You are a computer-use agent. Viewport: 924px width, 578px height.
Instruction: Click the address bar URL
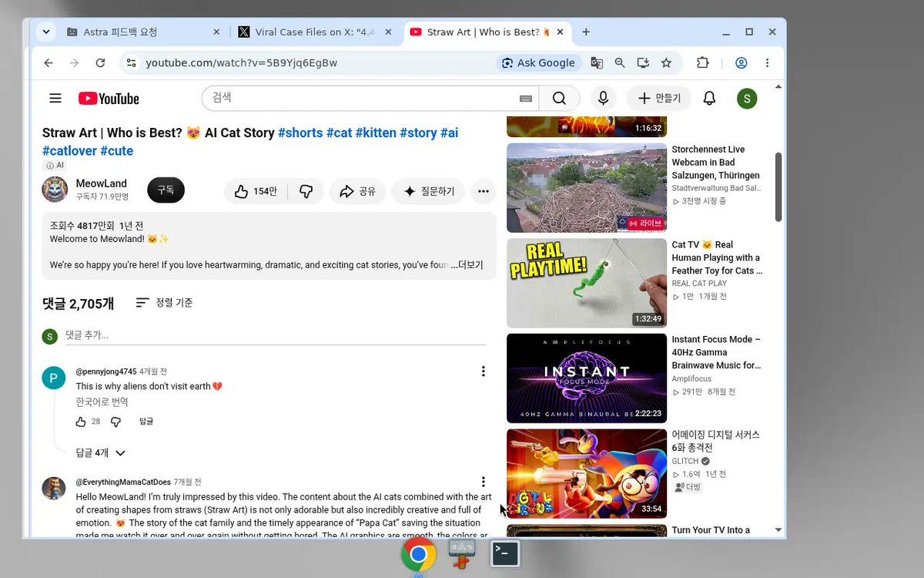[241, 62]
